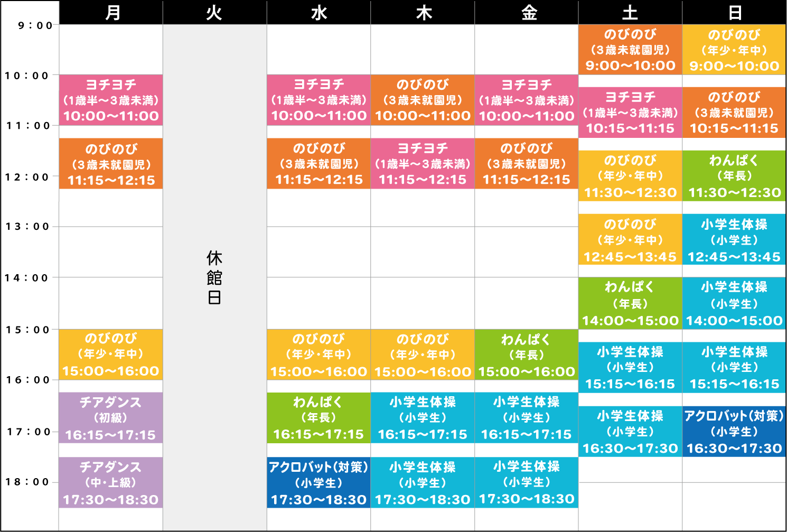Open Friday ヨチヨチ 10:00〜11:00 class

[x=527, y=100]
